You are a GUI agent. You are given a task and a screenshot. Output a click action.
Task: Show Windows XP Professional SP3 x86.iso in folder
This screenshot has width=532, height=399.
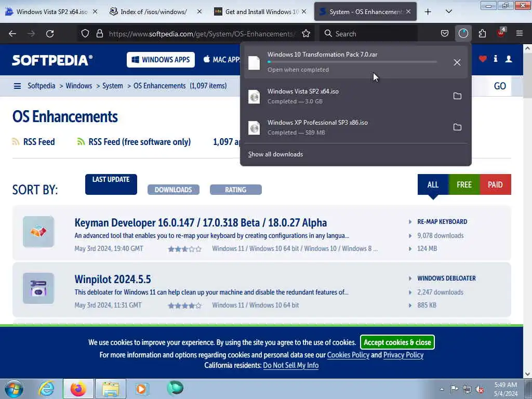pyautogui.click(x=457, y=127)
